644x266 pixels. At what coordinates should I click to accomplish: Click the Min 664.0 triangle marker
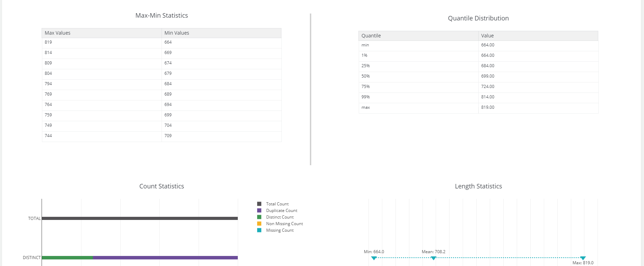(374, 258)
